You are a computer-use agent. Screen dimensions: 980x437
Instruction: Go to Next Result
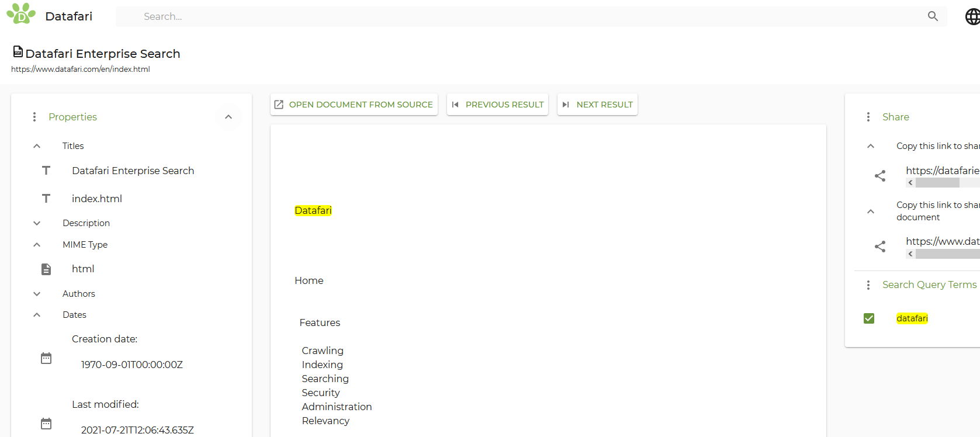(x=597, y=105)
